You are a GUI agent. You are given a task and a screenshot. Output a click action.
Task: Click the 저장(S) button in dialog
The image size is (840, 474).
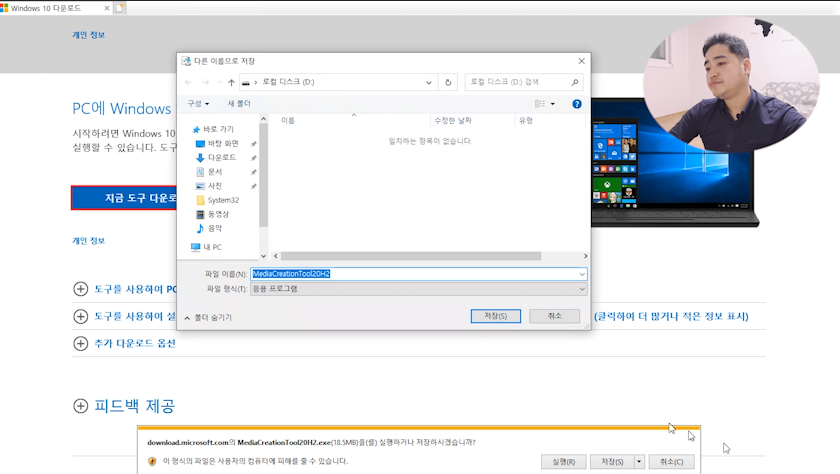click(x=496, y=316)
